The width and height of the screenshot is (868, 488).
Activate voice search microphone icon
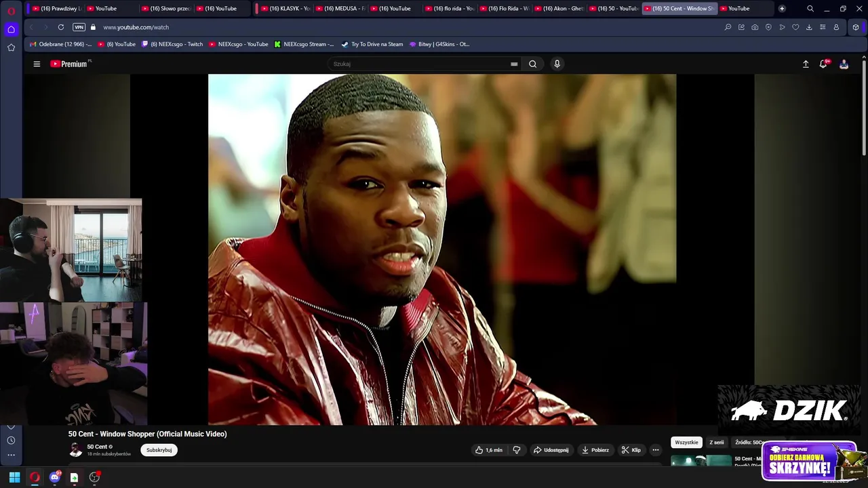pyautogui.click(x=557, y=64)
